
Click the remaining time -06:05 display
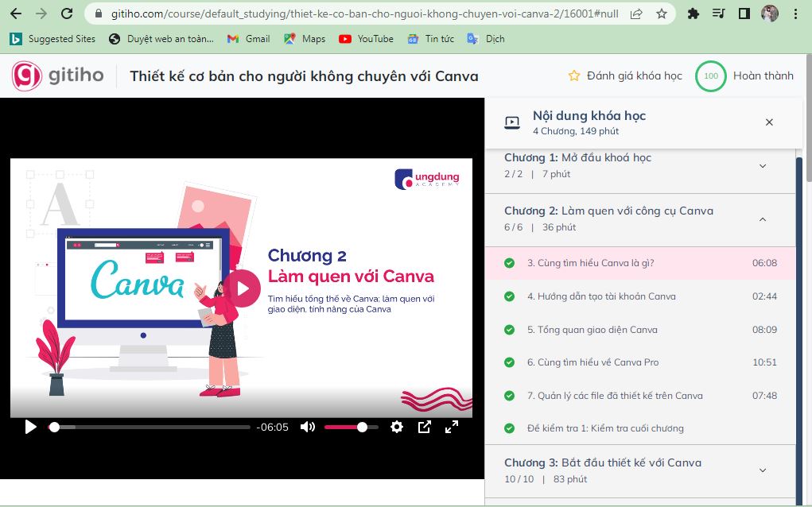pos(273,428)
